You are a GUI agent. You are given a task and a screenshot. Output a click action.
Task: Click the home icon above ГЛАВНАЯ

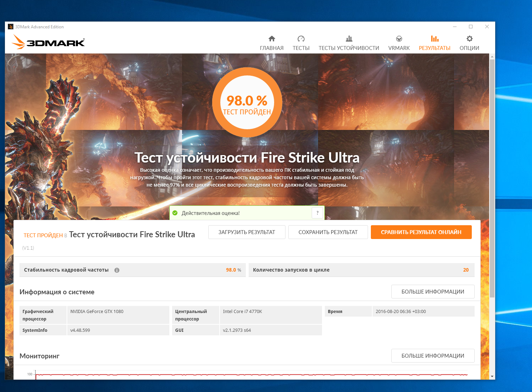[x=272, y=39]
